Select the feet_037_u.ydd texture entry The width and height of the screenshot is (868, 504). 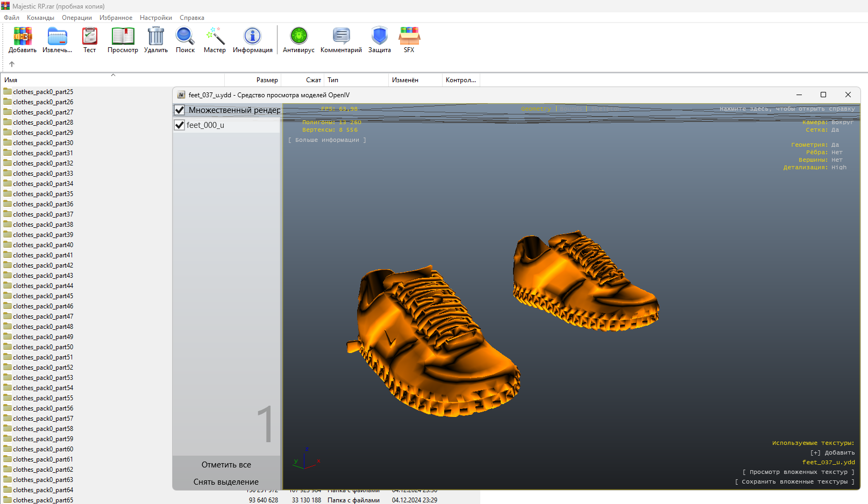829,463
